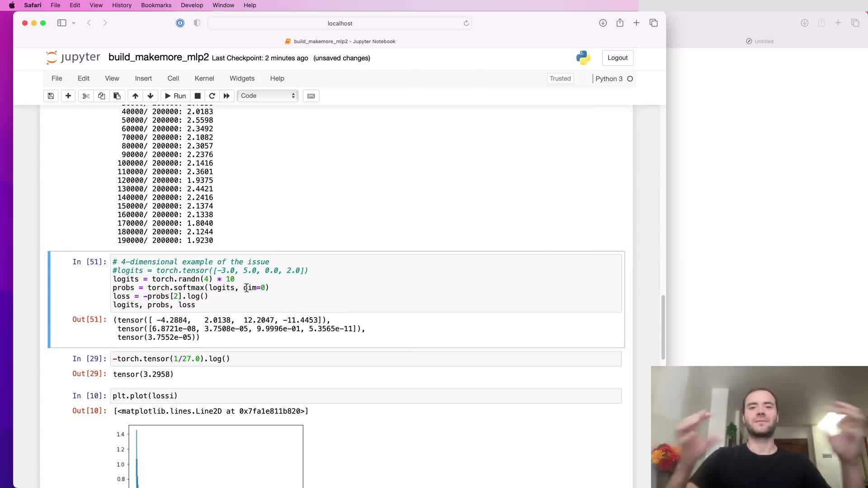The width and height of the screenshot is (868, 488).
Task: Click the Logout button
Action: coord(617,58)
